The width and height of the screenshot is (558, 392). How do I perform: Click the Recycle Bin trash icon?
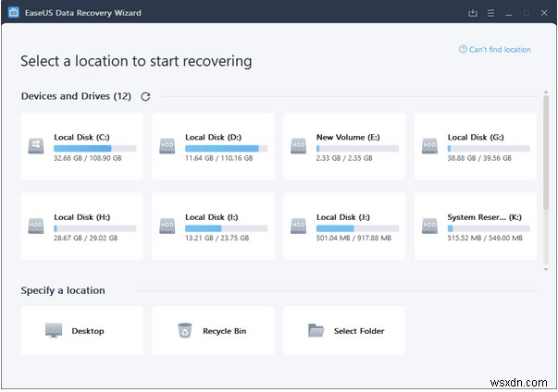(x=185, y=330)
